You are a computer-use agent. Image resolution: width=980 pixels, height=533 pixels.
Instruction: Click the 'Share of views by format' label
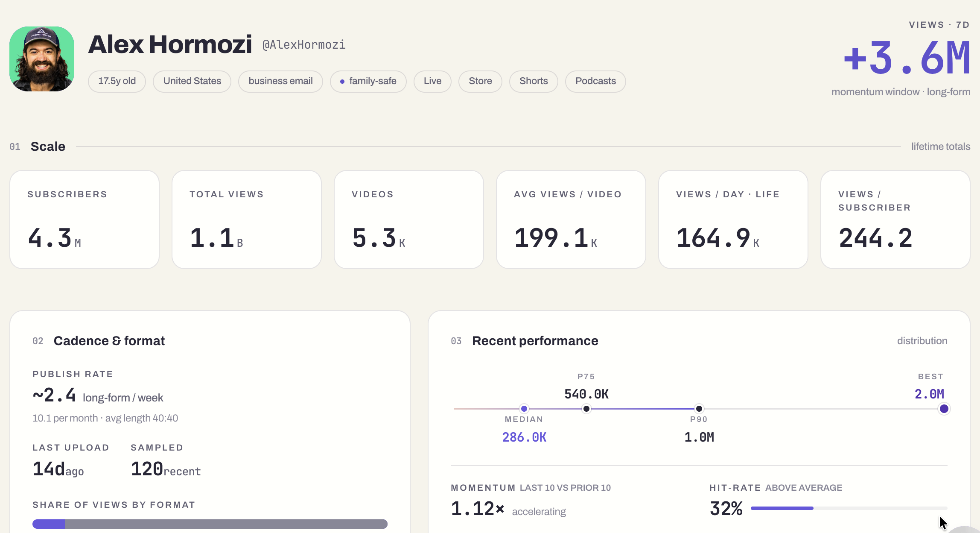point(114,505)
